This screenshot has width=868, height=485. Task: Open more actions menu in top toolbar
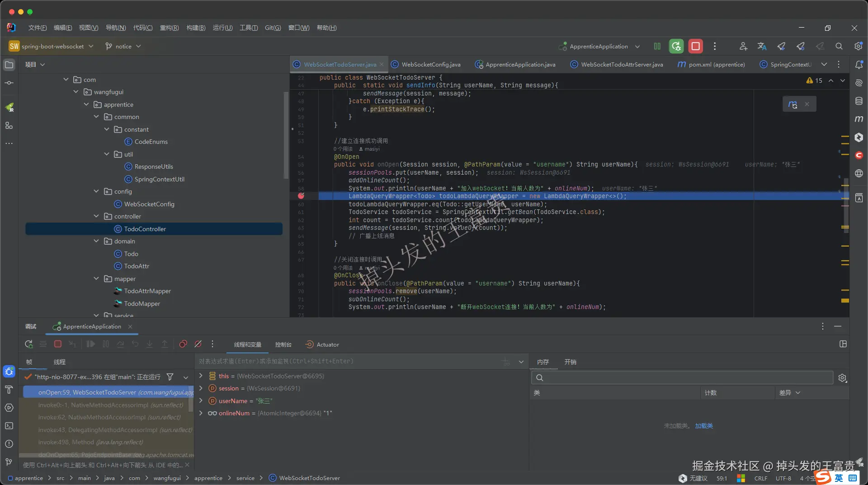tap(715, 46)
